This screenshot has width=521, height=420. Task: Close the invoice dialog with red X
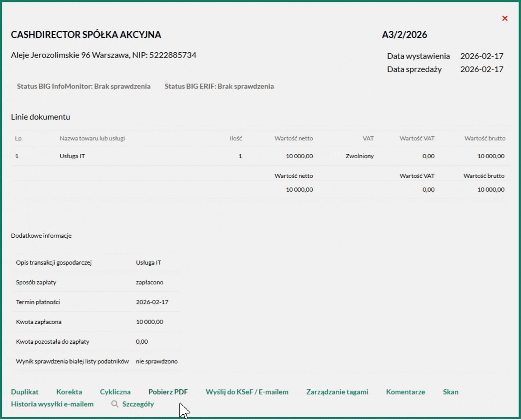pos(505,18)
